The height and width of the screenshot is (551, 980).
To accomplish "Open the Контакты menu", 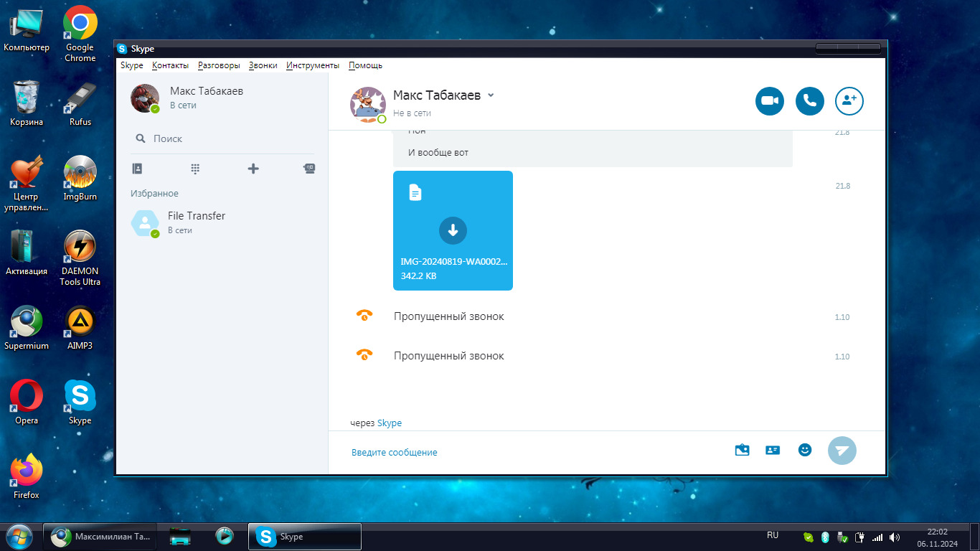I will [170, 65].
